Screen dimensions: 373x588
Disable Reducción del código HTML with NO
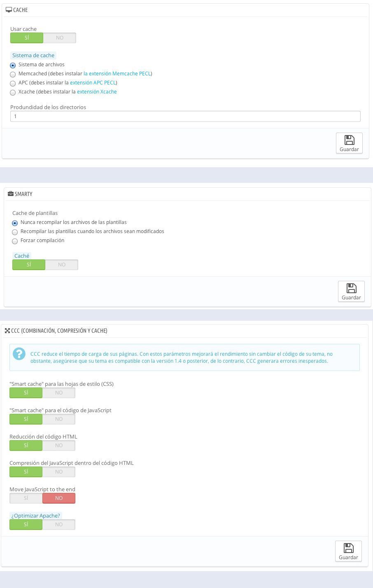[x=59, y=446]
